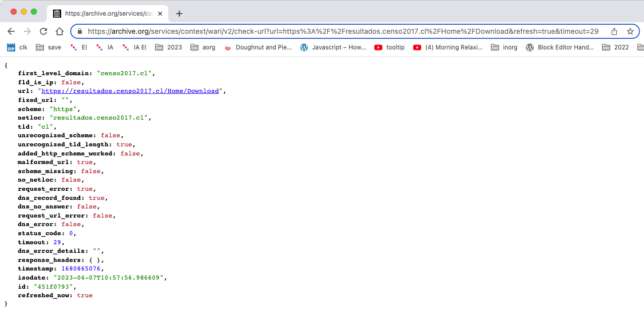Screen dimensions: 644x323
Task: Click the clk bookmark icon
Action: click(x=11, y=47)
